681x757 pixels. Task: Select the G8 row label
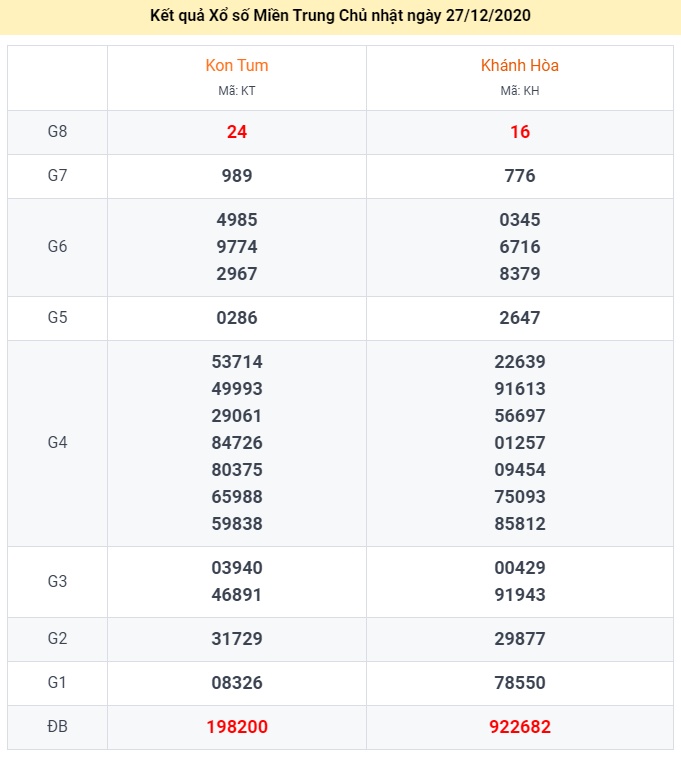point(57,132)
